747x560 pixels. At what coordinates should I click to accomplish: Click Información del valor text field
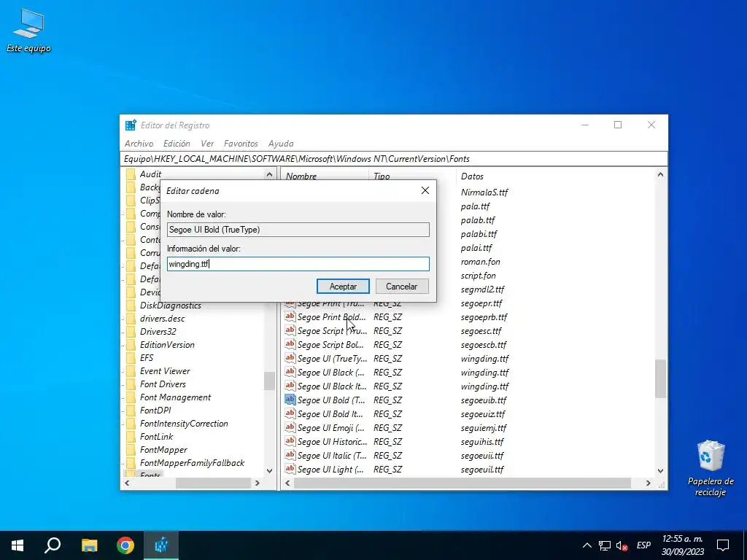pyautogui.click(x=298, y=264)
